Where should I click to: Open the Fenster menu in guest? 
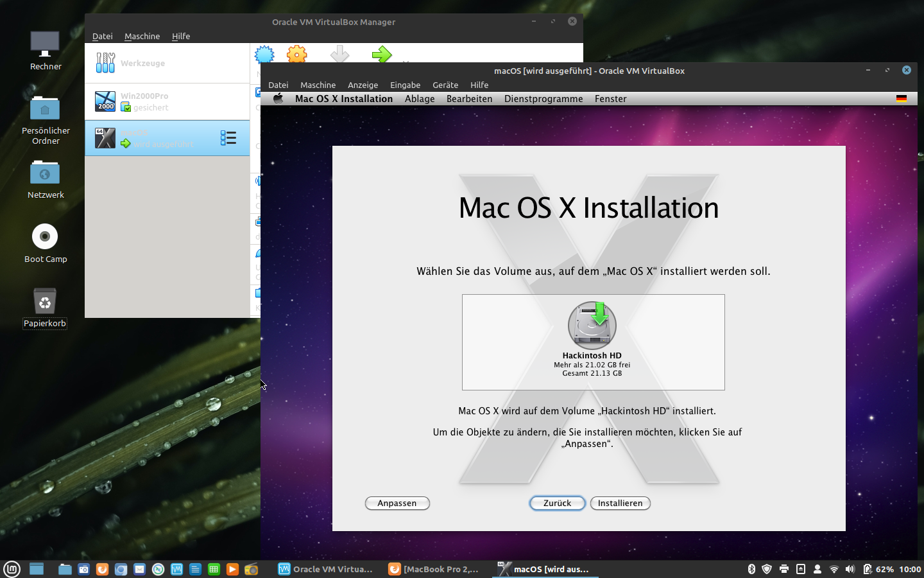pyautogui.click(x=611, y=99)
